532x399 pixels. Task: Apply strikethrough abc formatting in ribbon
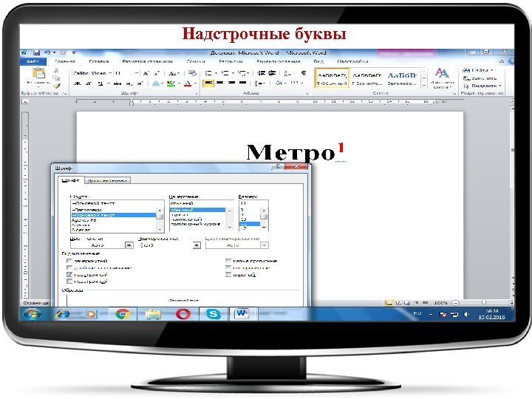[x=117, y=83]
